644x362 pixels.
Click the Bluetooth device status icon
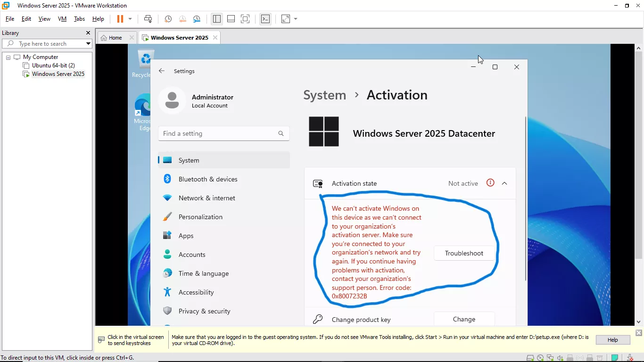coord(580,358)
